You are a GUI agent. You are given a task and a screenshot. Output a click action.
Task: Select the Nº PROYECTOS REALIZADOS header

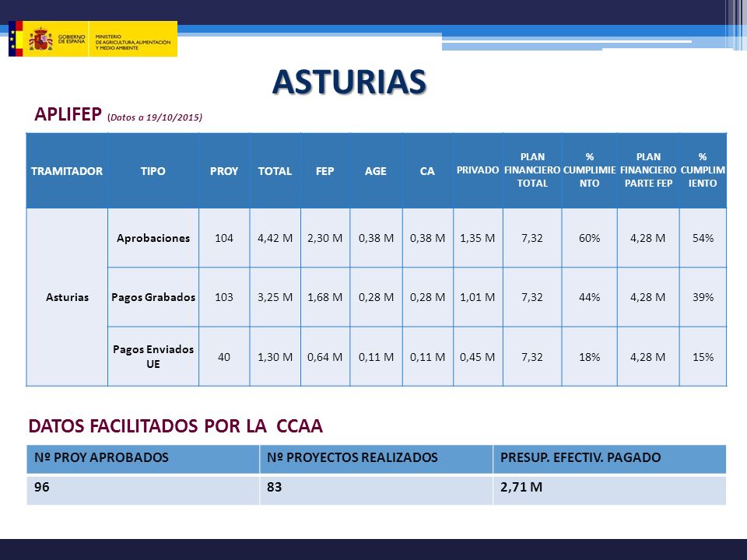pos(376,457)
